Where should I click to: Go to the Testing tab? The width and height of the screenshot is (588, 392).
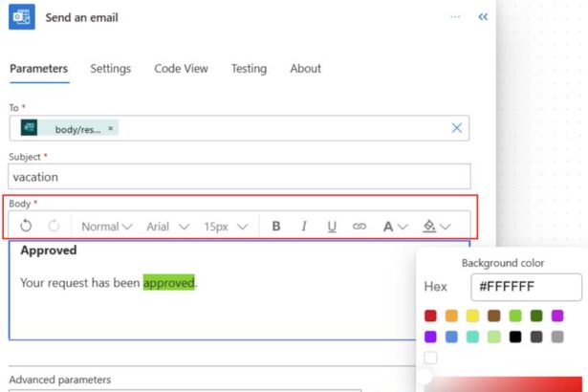tap(249, 69)
